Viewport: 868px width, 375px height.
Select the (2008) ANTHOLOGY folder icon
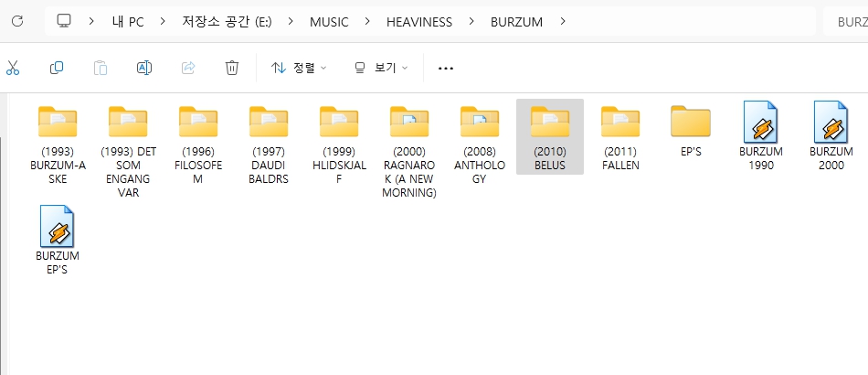point(480,122)
